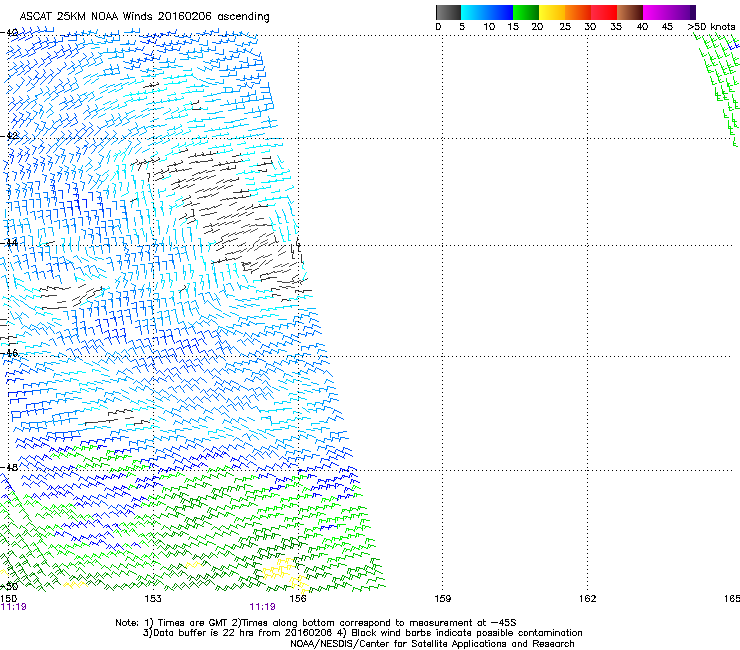Click the '0' label under the color scale
Viewport: 740px width, 650px height.
438,27
